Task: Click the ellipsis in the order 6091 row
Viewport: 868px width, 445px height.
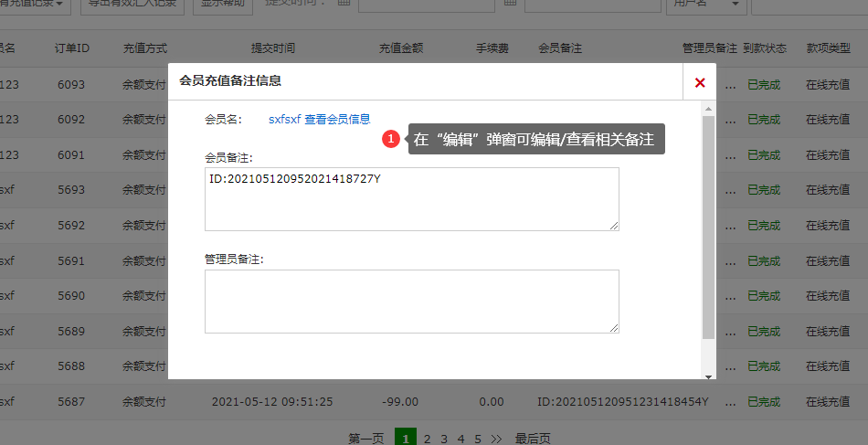Action: click(731, 156)
